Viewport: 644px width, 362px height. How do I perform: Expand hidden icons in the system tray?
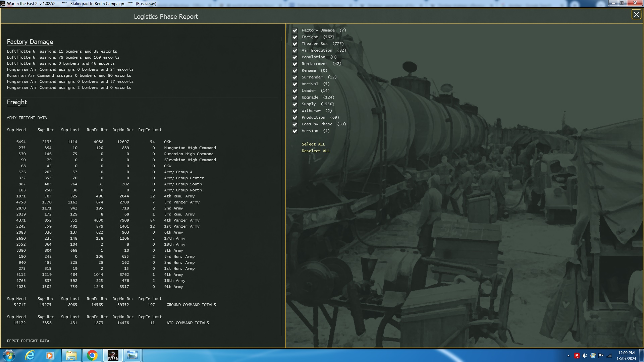pyautogui.click(x=569, y=355)
